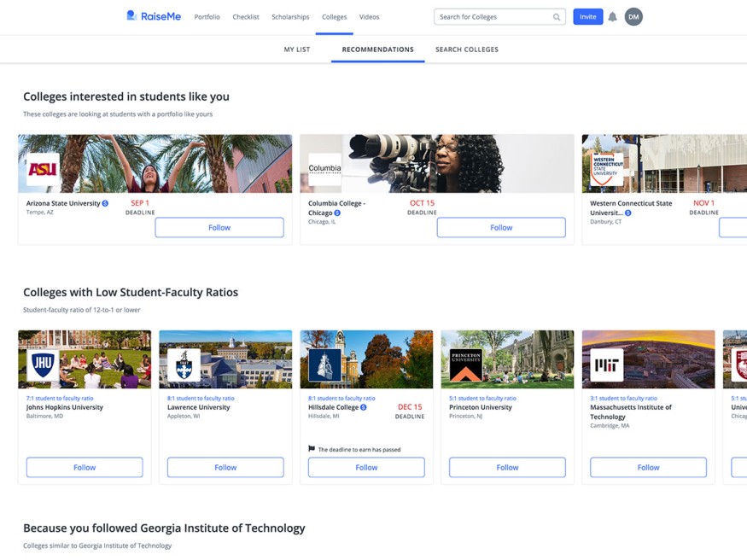
Task: Open Western Connecticut State University name link
Action: point(631,208)
